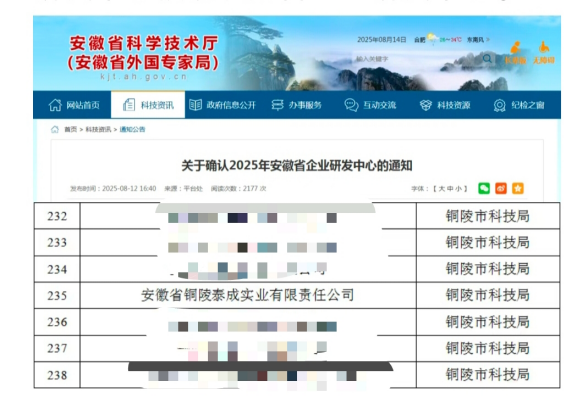The height and width of the screenshot is (410, 577).
Task: Open 政府信息公开 menu item
Action: 222,105
